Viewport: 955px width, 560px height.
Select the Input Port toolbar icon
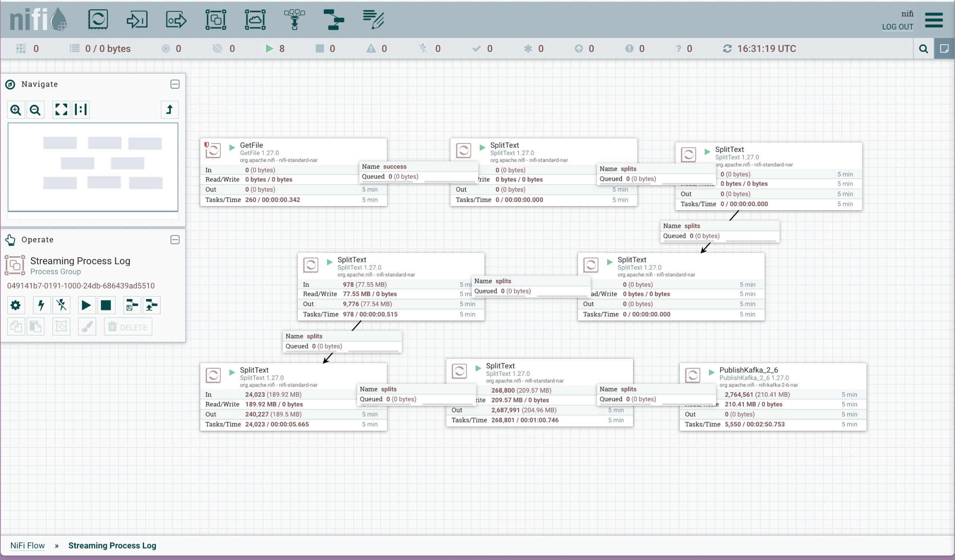click(x=137, y=19)
